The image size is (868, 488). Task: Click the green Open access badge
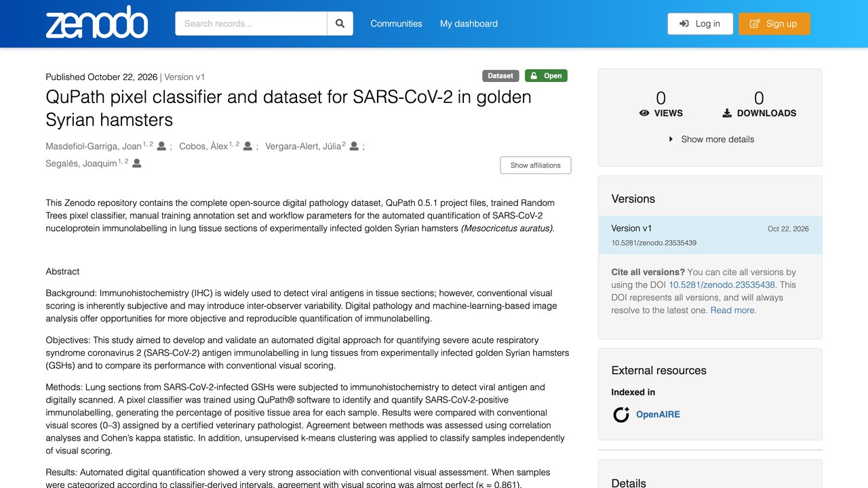546,76
